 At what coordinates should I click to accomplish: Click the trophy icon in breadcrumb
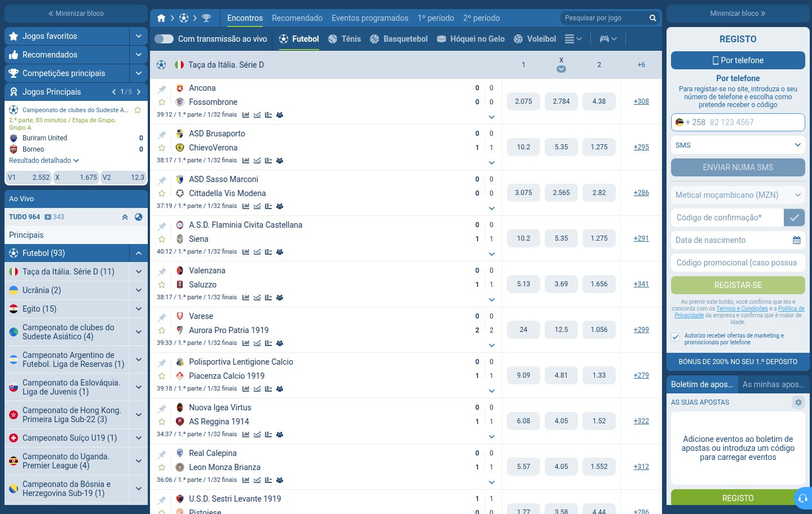(x=206, y=18)
